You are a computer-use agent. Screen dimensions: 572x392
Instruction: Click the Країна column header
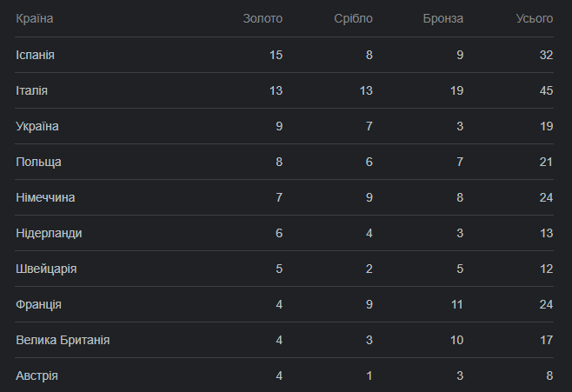point(35,18)
